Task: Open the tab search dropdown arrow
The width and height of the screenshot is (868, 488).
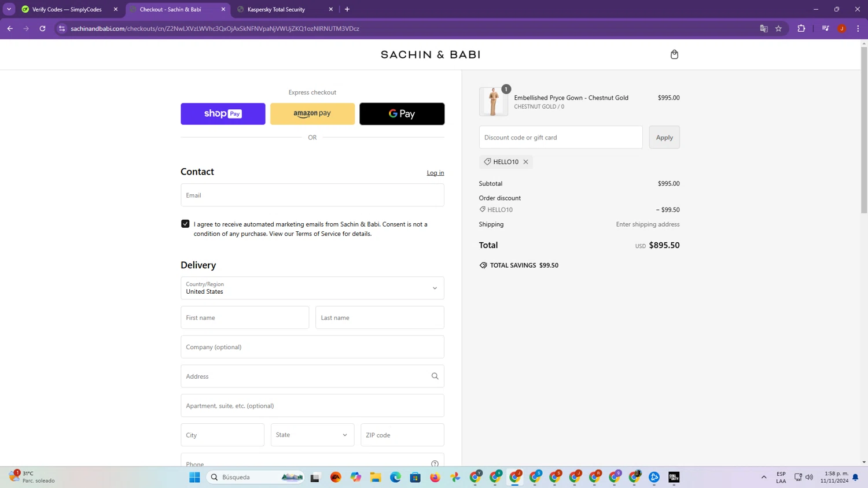Action: [9, 9]
